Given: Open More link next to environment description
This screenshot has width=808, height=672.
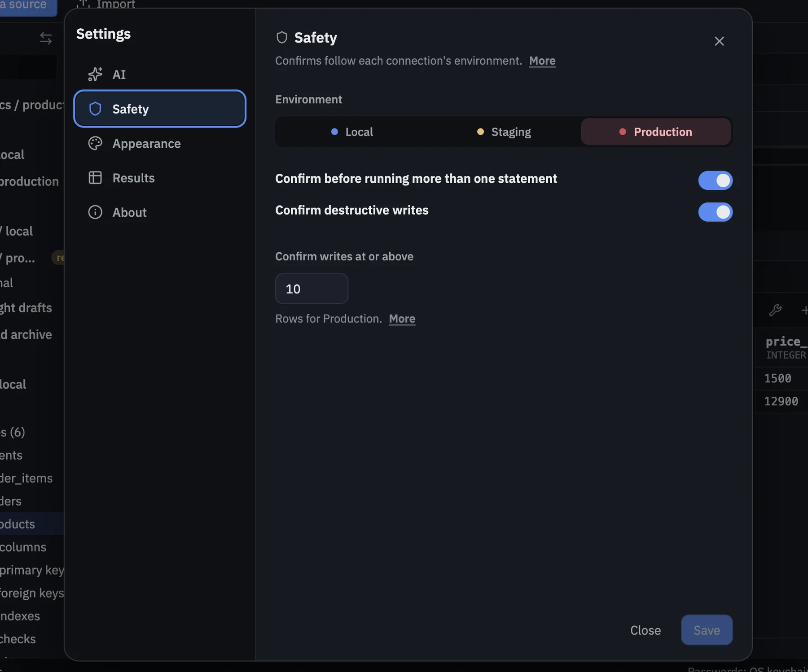Looking at the screenshot, I should tap(542, 61).
